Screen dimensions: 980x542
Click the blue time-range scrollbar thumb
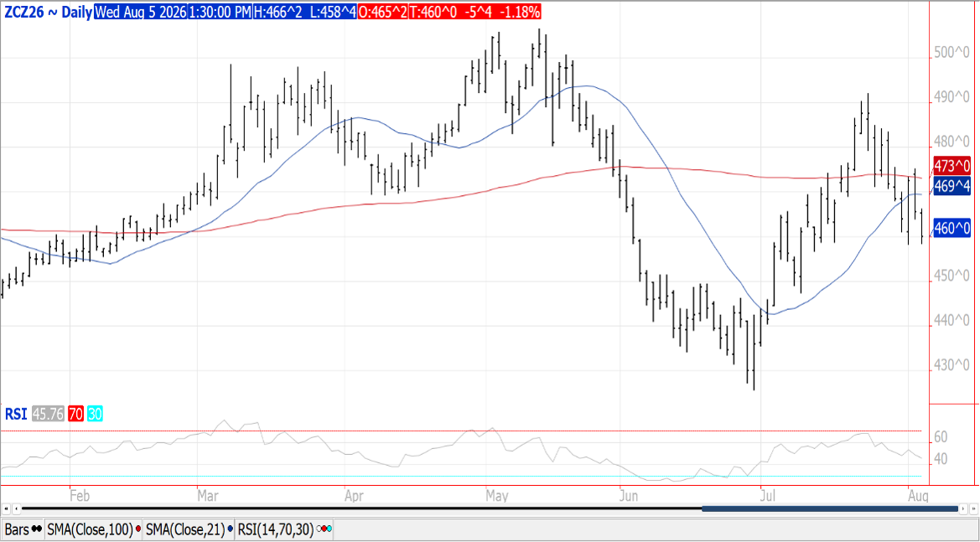coord(830,508)
